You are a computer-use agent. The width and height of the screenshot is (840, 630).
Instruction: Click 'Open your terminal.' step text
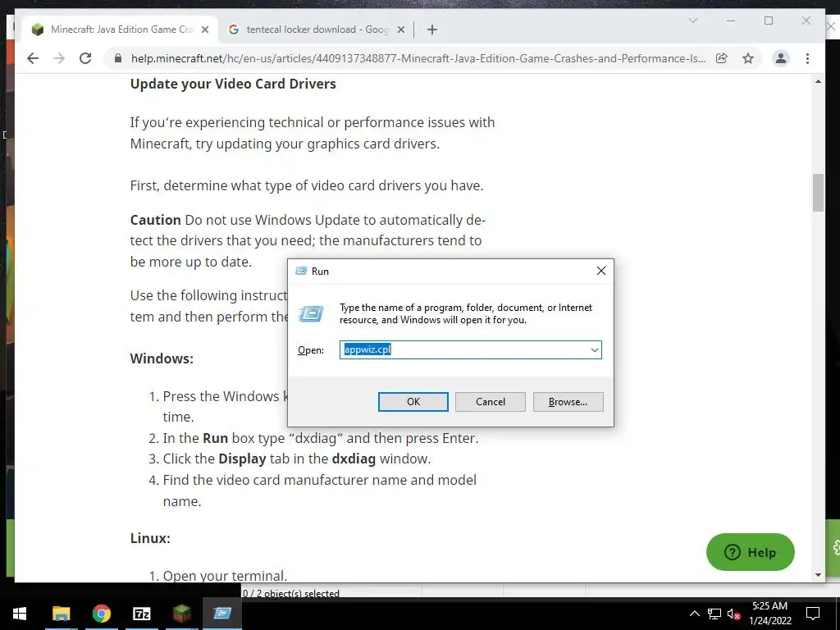pyautogui.click(x=225, y=576)
